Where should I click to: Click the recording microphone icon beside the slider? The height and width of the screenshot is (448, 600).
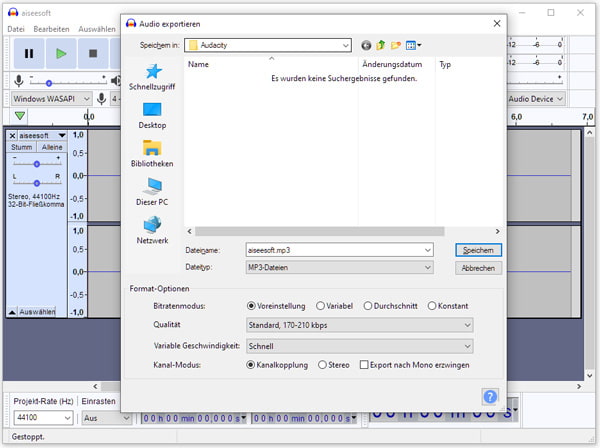(18, 81)
